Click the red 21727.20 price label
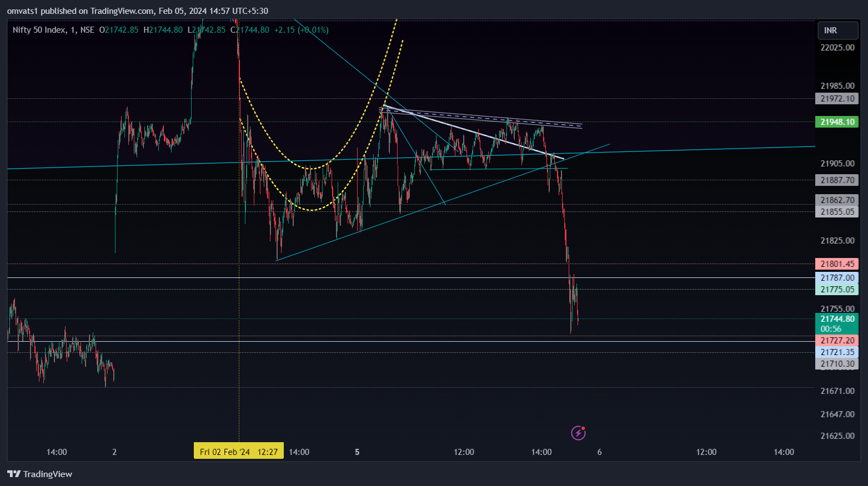This screenshot has width=868, height=486. (x=837, y=341)
